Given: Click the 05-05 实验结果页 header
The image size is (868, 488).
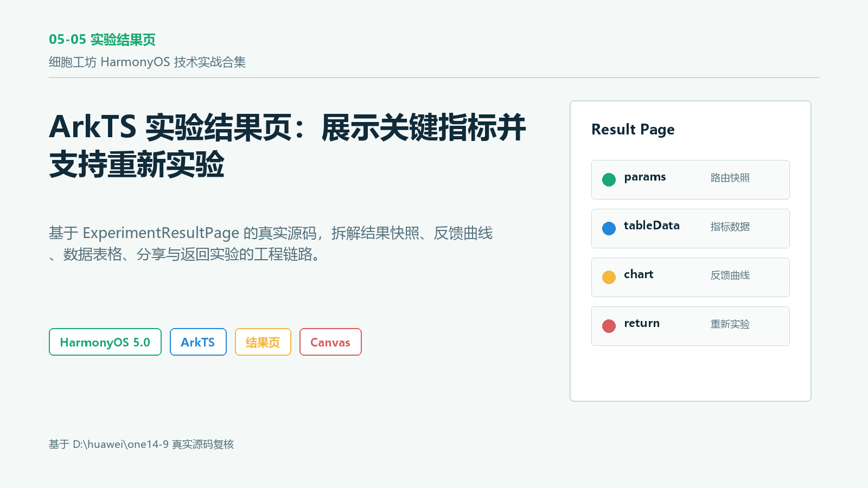Looking at the screenshot, I should point(102,40).
